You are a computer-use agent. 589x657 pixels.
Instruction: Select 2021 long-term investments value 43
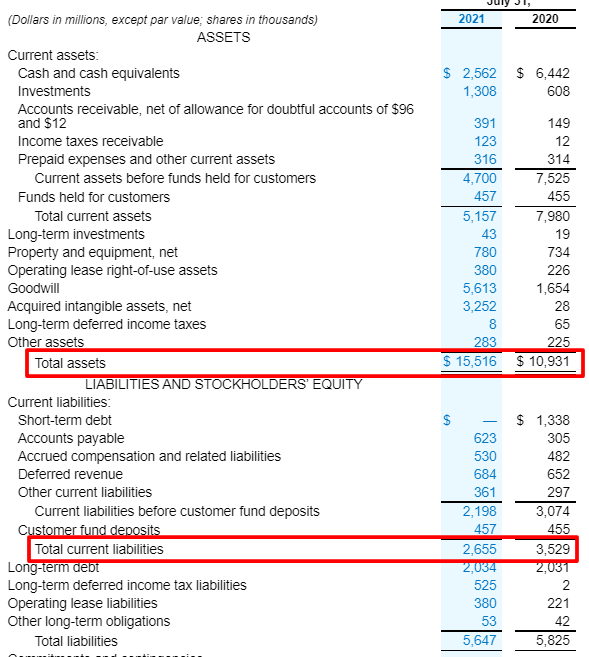tap(489, 235)
